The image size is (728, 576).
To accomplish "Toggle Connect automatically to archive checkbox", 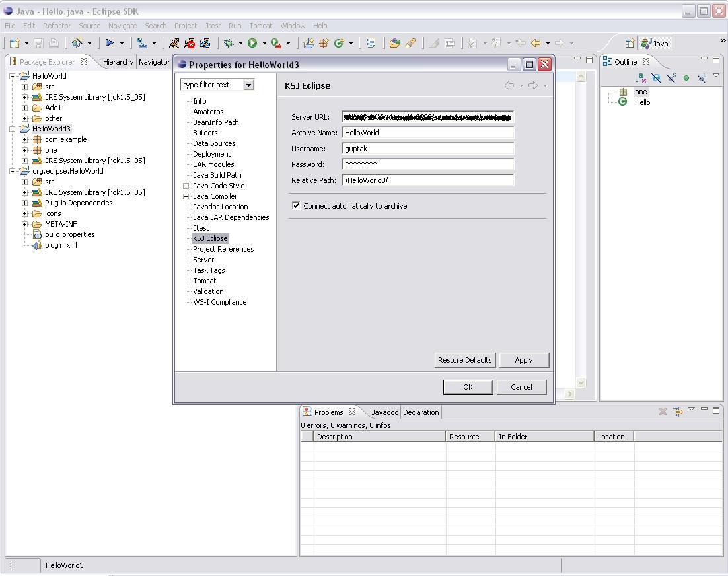I will (x=296, y=205).
